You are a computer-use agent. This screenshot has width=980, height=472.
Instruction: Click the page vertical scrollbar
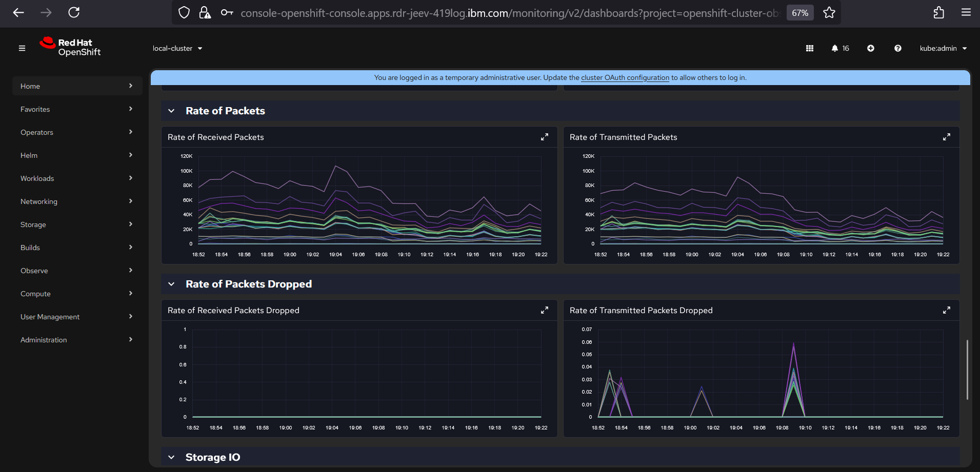click(x=967, y=369)
